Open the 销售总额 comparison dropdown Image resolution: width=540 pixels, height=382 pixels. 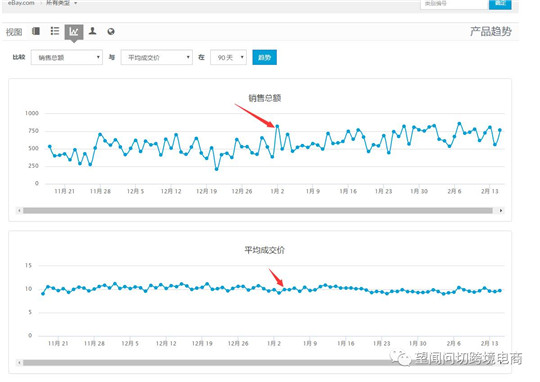click(x=67, y=57)
